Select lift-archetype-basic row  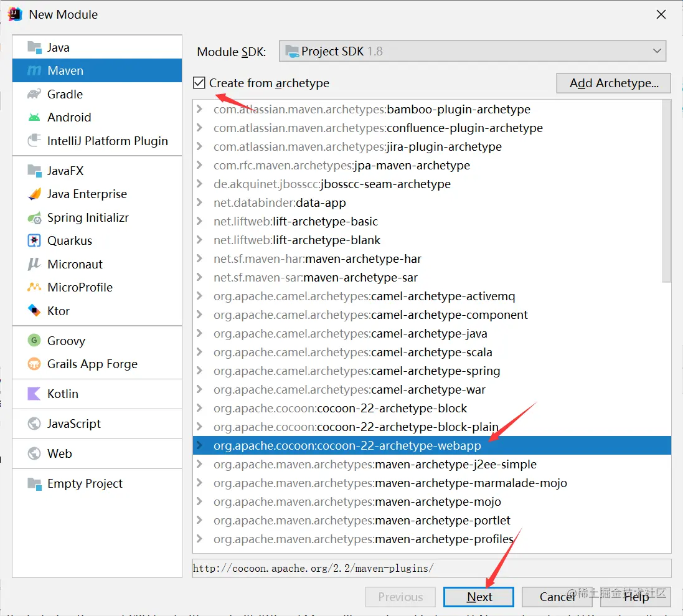(431, 221)
